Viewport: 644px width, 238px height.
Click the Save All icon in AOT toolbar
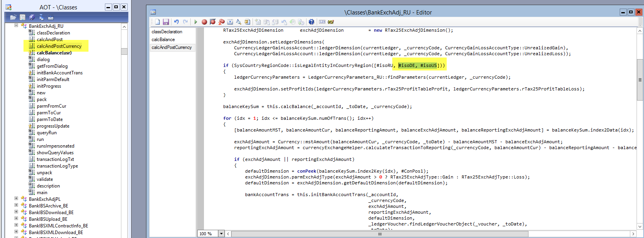32,17
